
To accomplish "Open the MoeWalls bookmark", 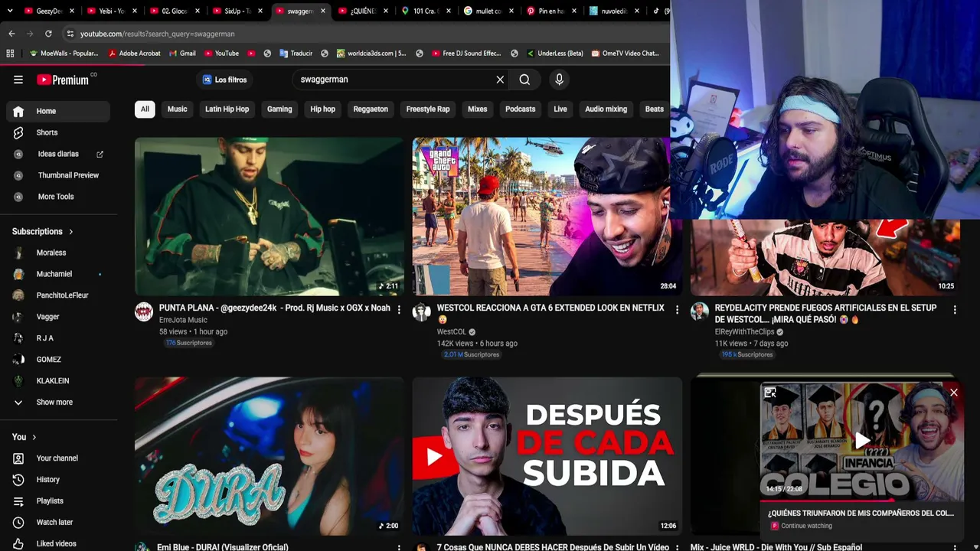I will [64, 54].
